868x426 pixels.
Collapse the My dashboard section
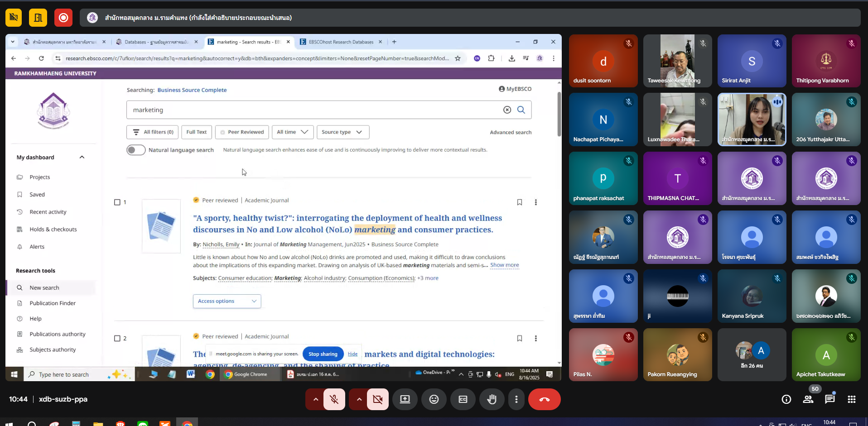82,157
